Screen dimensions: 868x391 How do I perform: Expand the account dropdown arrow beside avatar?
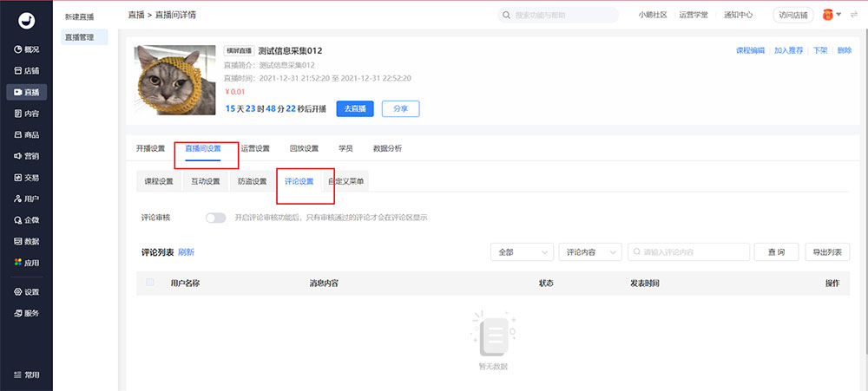(839, 15)
